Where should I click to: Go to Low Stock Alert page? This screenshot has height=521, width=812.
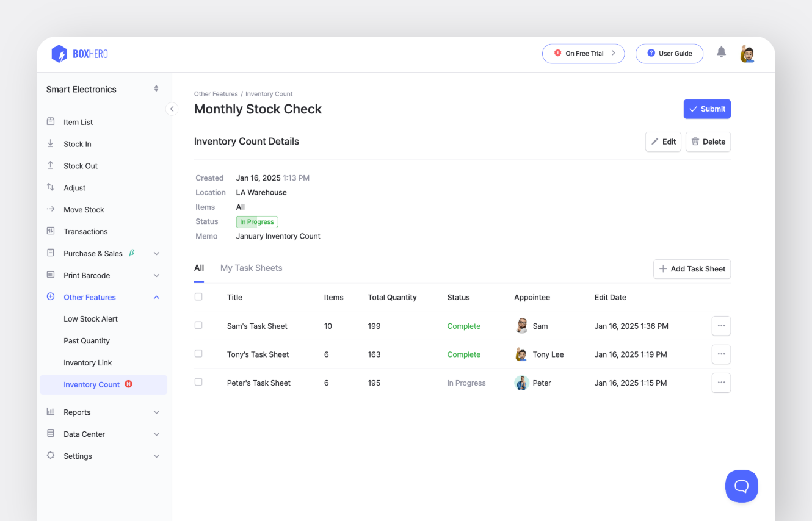point(91,319)
